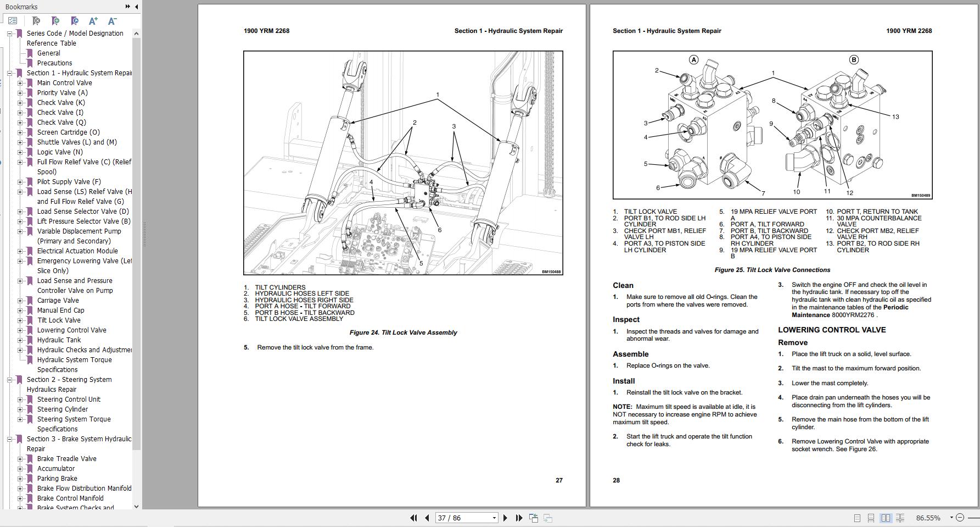Viewport: 980px width, 527px height.
Task: Switch to single page view
Action: (857, 518)
